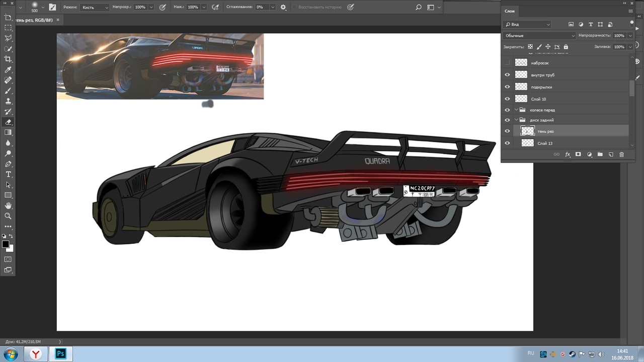644x362 pixels.
Task: Open the brush settings panel toggle
Action: pos(52,7)
